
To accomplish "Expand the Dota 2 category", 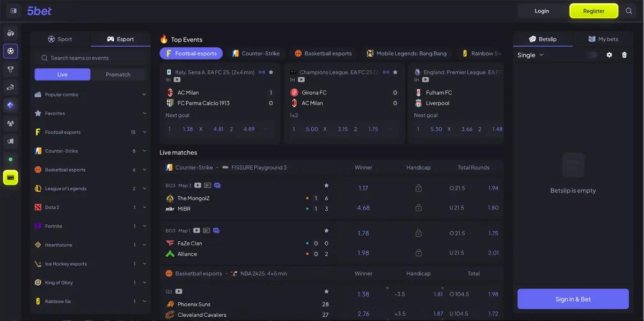I will tap(90, 207).
